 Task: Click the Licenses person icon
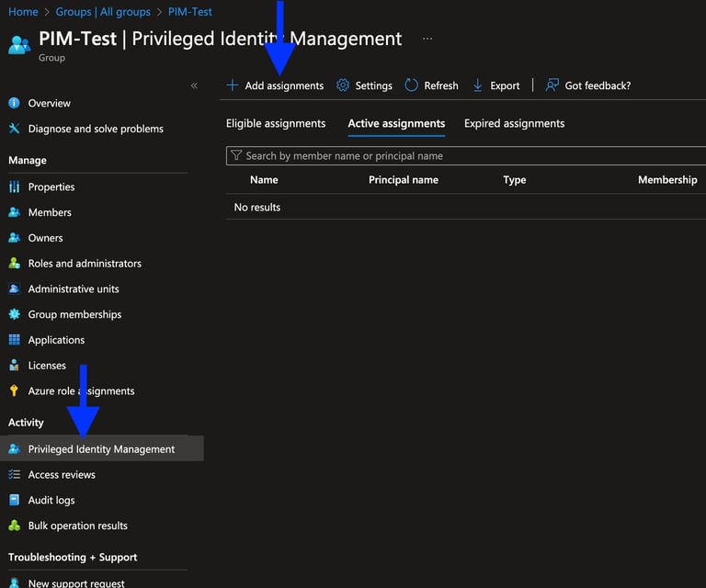[15, 366]
